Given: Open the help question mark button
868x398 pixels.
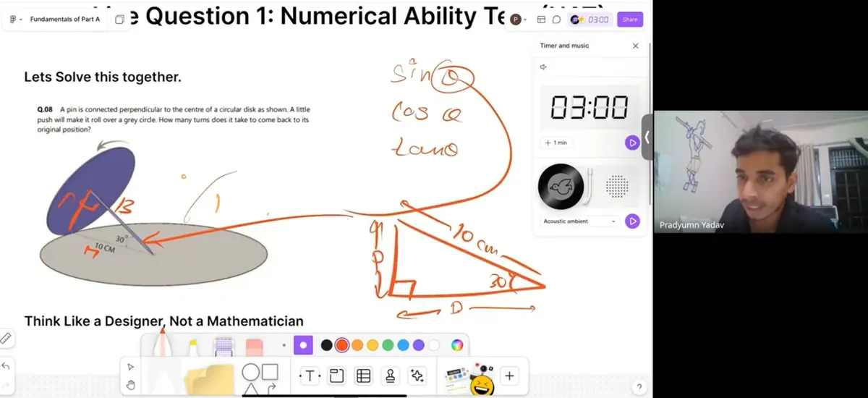Looking at the screenshot, I should point(639,387).
